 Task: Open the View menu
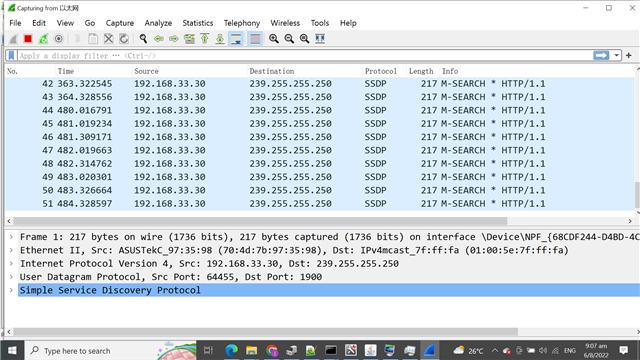click(x=65, y=23)
